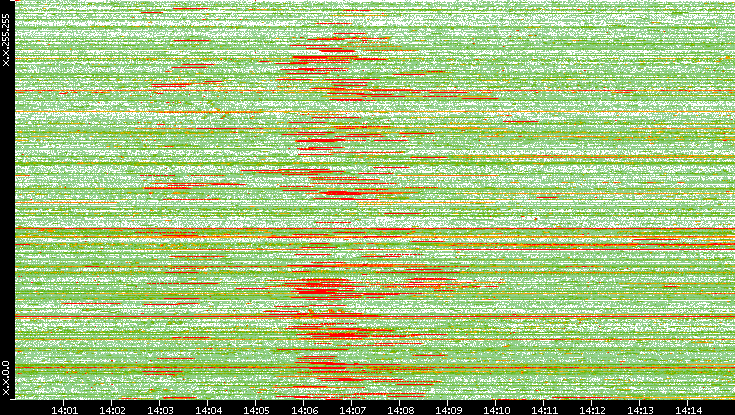Click the 14:11 time axis label
735x415 pixels.
pos(544,410)
